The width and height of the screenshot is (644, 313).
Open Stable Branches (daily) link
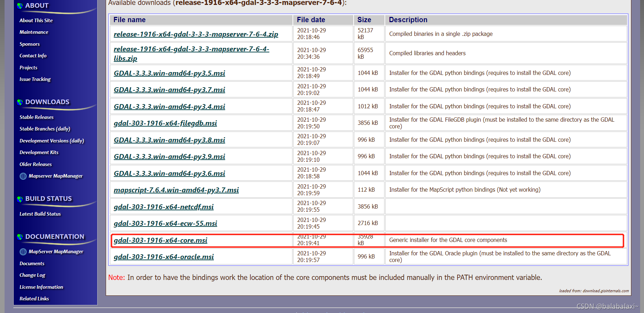tap(45, 129)
